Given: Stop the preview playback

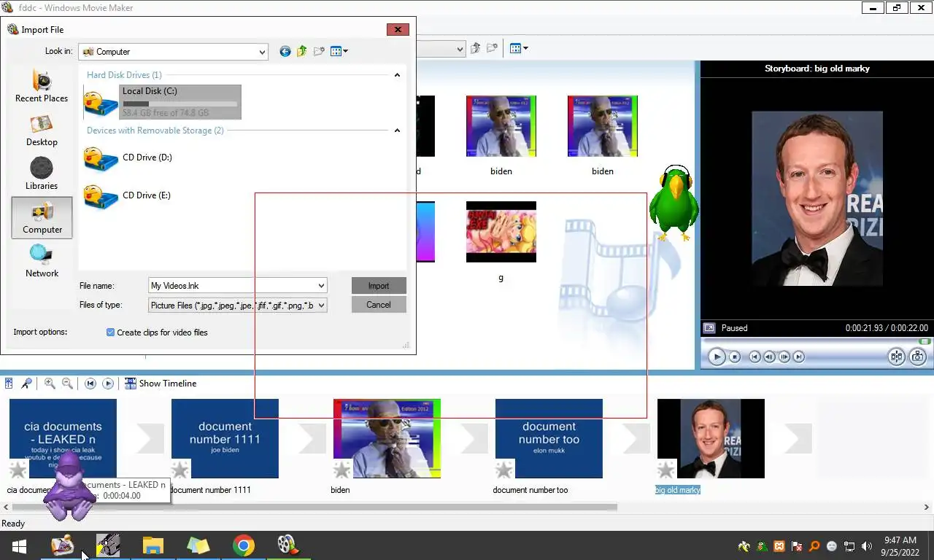Looking at the screenshot, I should pyautogui.click(x=735, y=357).
